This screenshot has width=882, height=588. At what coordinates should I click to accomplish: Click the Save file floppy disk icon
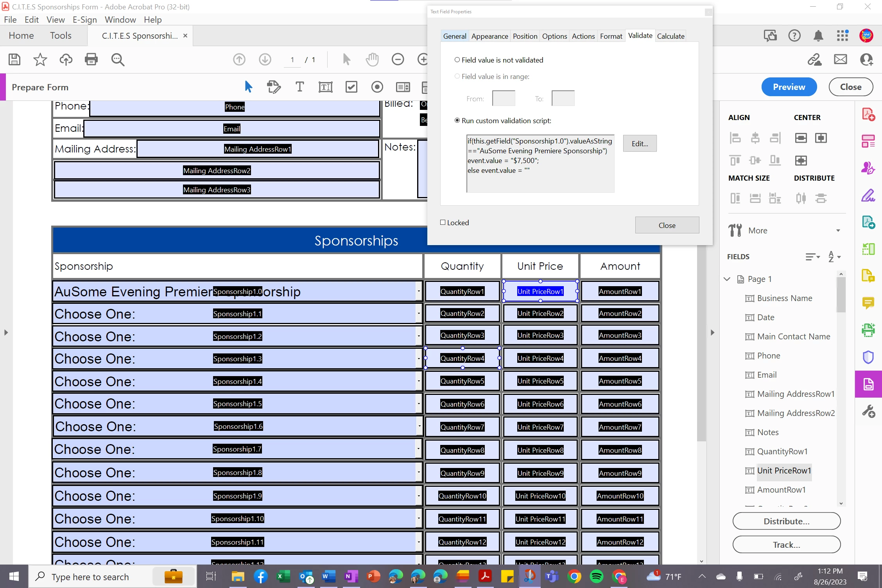pos(14,59)
